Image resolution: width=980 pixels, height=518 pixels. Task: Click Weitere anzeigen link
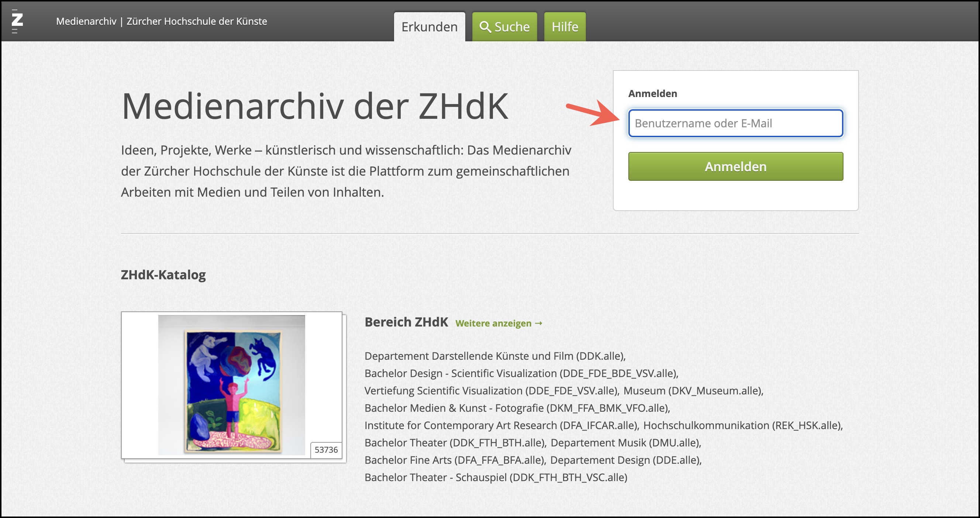coord(498,323)
